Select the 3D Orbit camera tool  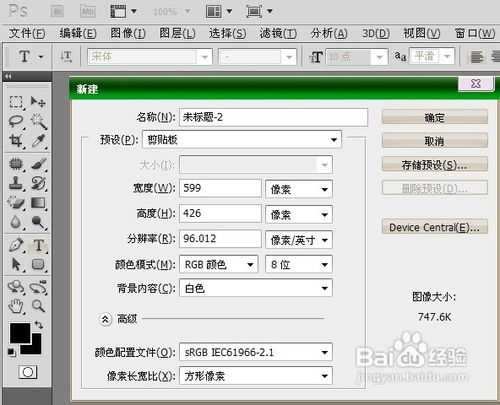point(38,287)
